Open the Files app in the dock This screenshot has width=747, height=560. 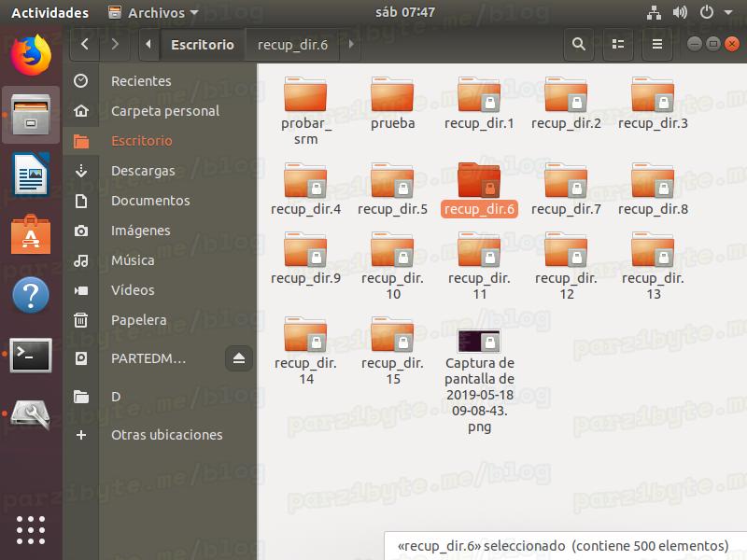coord(31,115)
